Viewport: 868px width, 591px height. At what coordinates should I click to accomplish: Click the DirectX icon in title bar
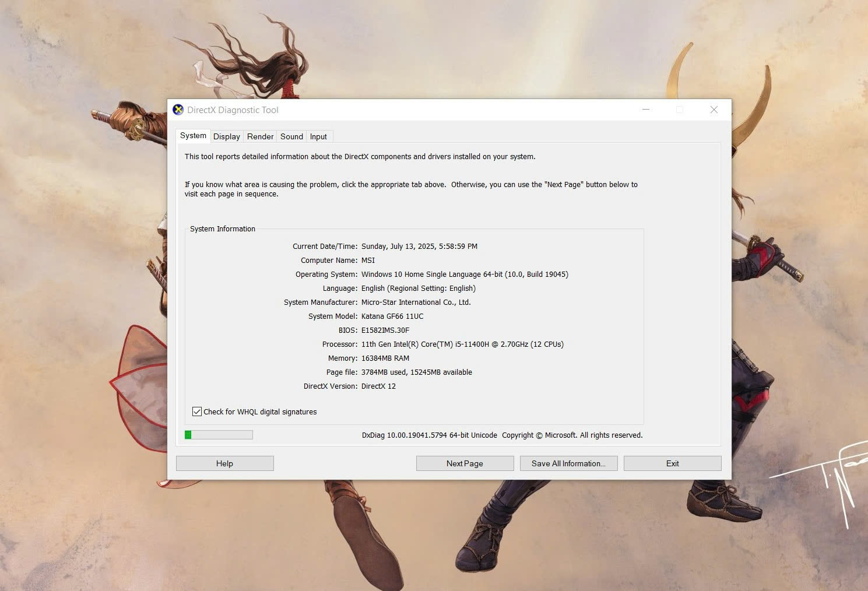(178, 110)
